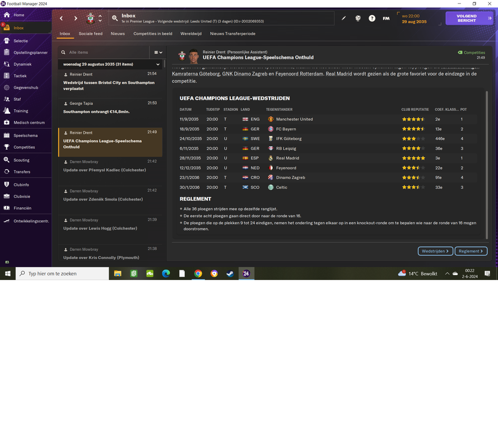Click Manchester United in fixtures table

click(294, 119)
